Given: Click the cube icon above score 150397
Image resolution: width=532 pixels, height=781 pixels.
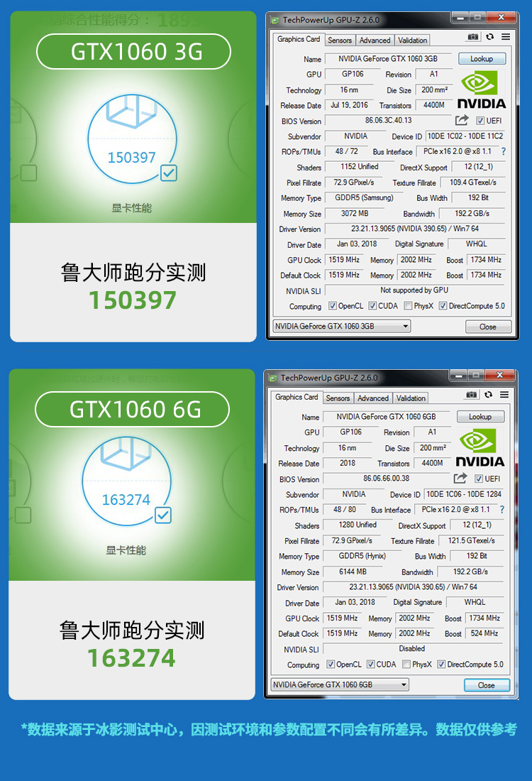Looking at the screenshot, I should [x=131, y=111].
